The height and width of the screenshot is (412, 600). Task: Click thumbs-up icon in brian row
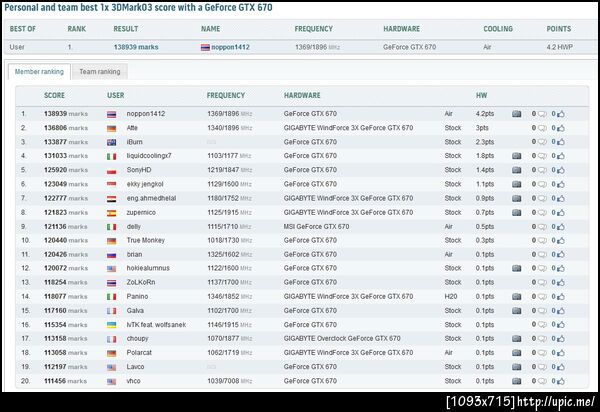[561, 254]
